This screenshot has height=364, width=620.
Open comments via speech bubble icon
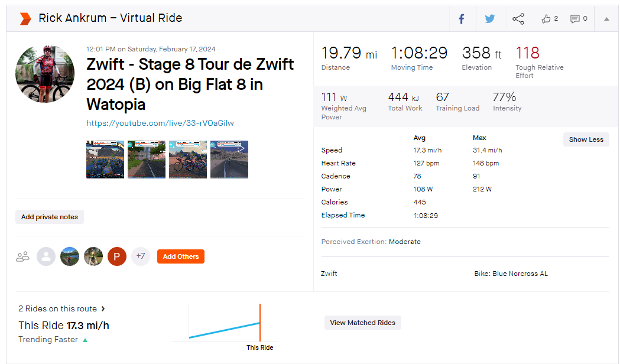[x=575, y=19]
